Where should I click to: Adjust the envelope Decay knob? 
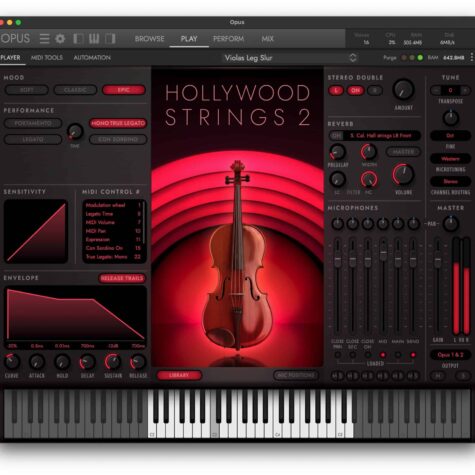[87, 362]
